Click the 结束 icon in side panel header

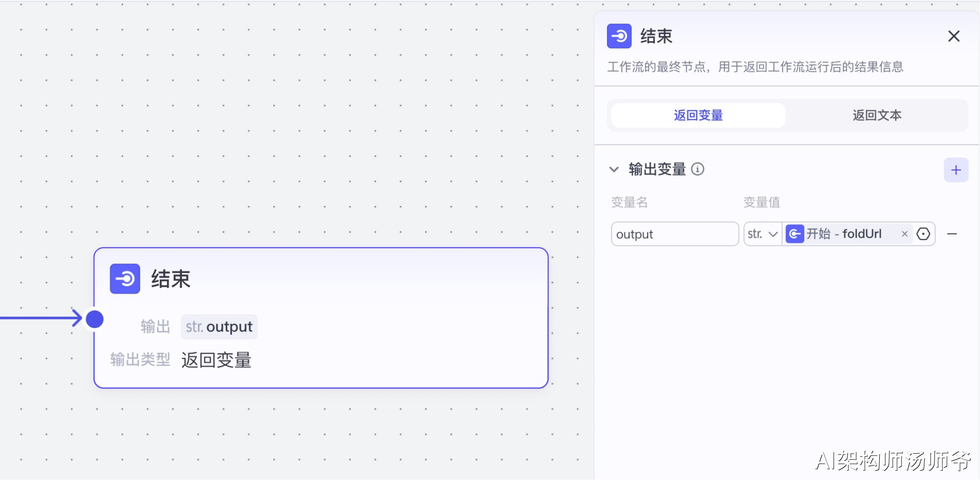click(x=619, y=36)
